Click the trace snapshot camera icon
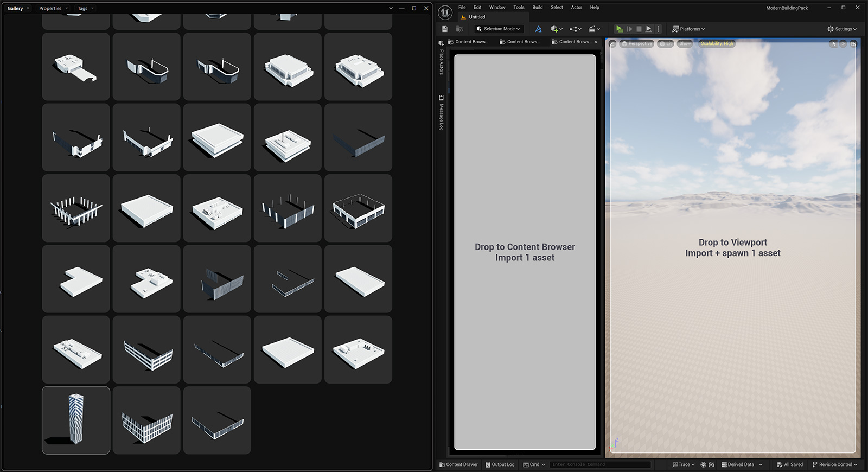This screenshot has height=472, width=868. click(x=711, y=464)
